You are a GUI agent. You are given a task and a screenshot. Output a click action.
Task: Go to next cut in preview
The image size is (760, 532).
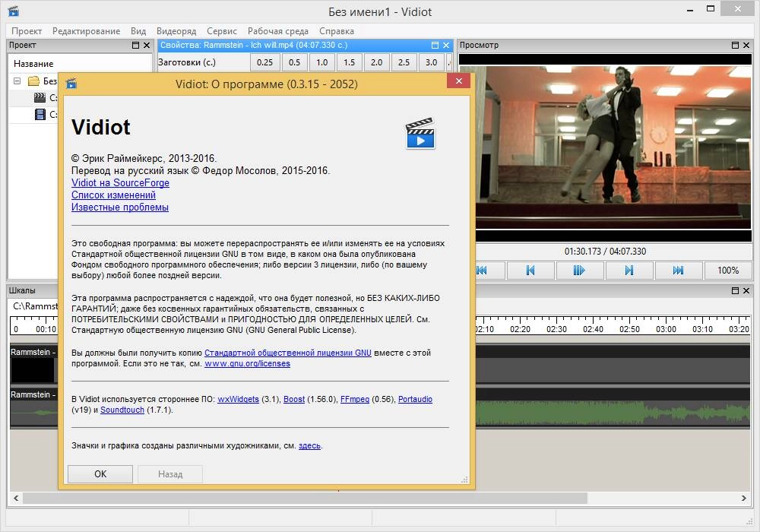coord(629,271)
